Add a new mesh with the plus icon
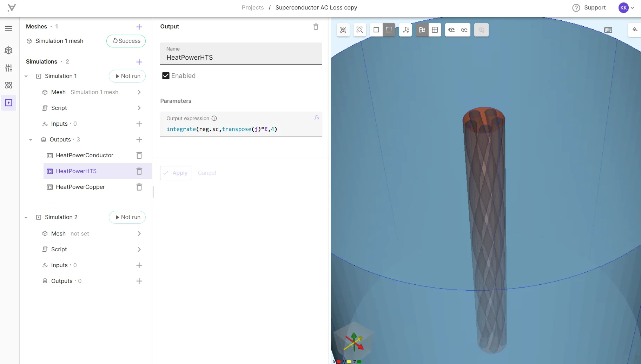The image size is (641, 364). [x=139, y=27]
